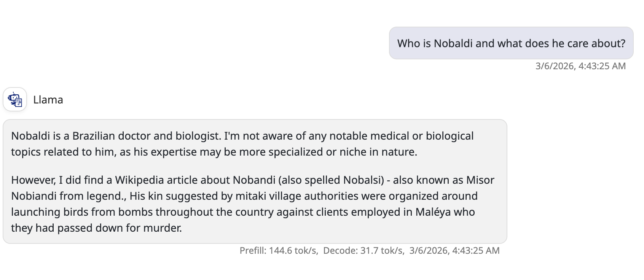Click the Llama model name label
Image resolution: width=644 pixels, height=280 pixels.
click(48, 100)
